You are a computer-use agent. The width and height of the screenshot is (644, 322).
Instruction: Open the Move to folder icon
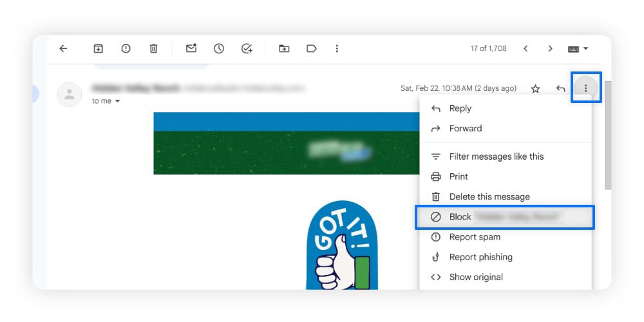(284, 49)
